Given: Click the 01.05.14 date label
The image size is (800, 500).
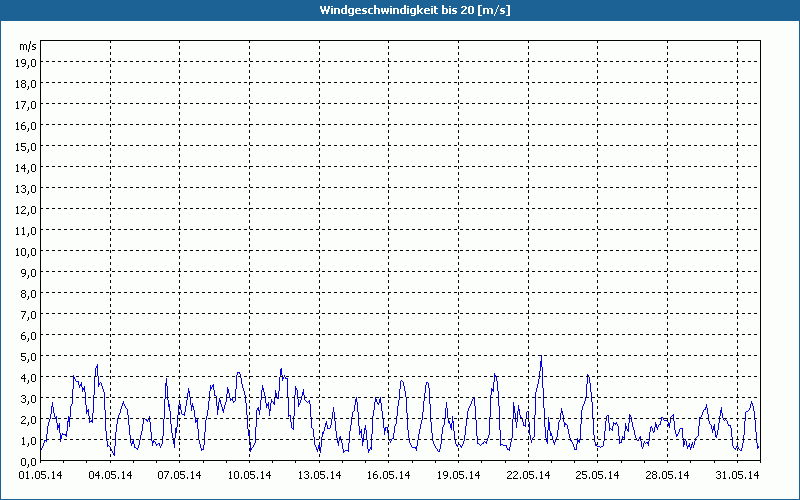Looking at the screenshot, I should pos(40,476).
